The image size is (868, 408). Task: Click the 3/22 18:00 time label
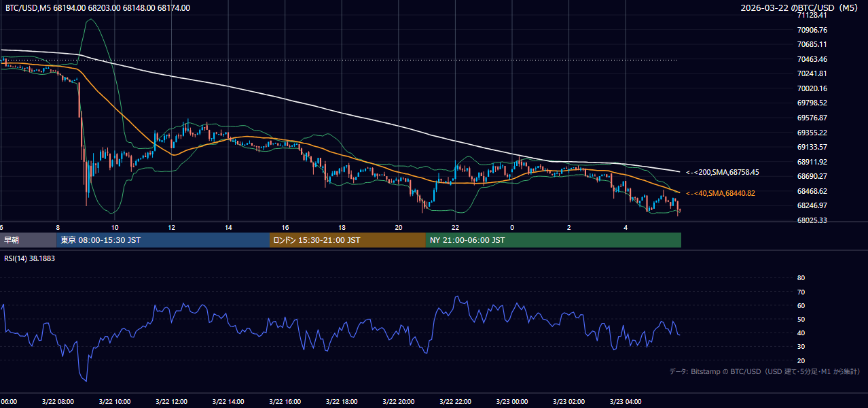pyautogui.click(x=342, y=402)
